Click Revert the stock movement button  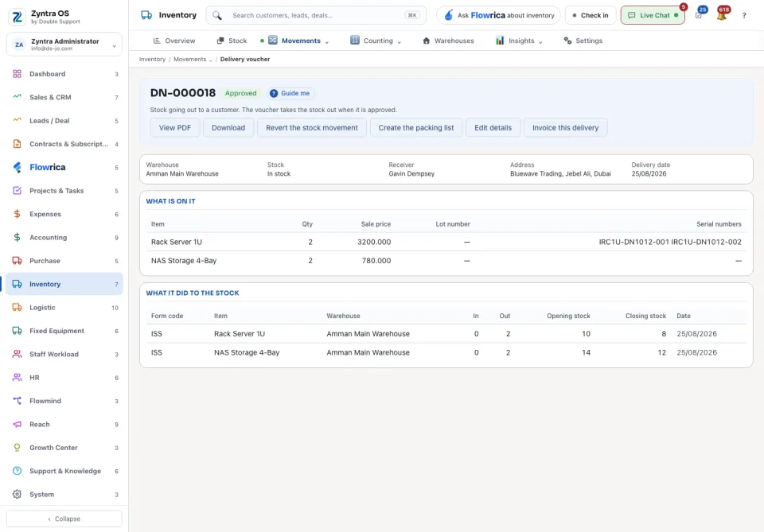click(x=312, y=127)
